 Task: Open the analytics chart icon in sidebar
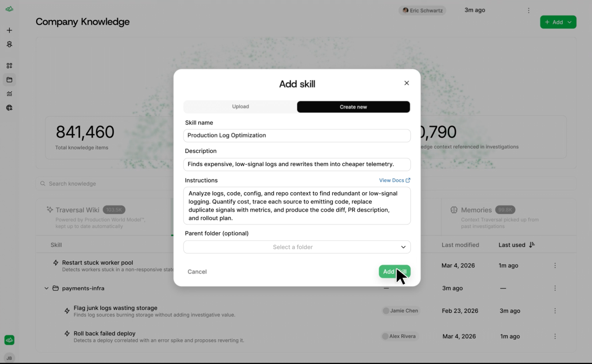pos(9,94)
